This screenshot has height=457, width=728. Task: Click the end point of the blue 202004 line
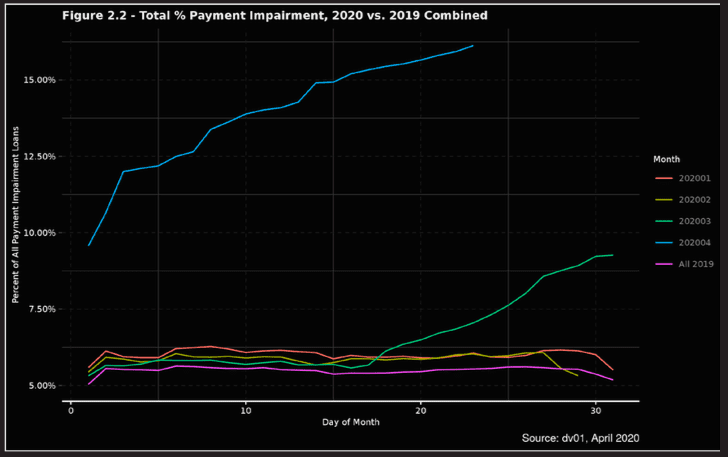click(473, 46)
